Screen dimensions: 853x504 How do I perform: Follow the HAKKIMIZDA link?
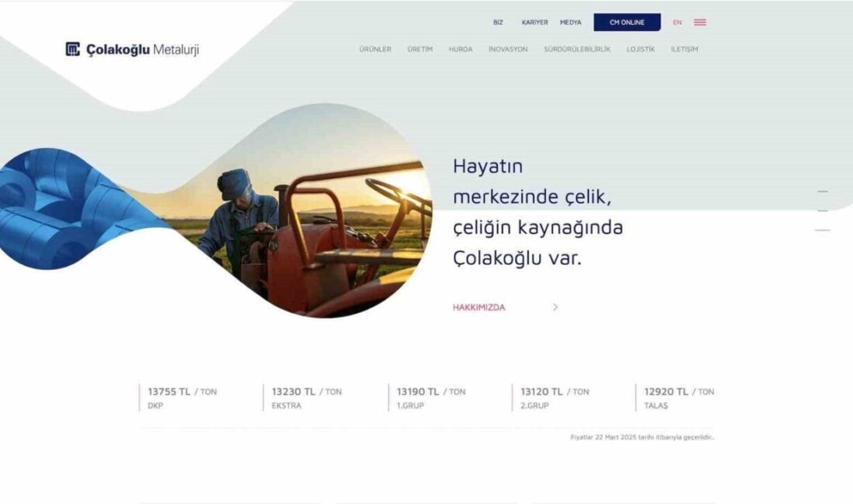click(x=478, y=307)
